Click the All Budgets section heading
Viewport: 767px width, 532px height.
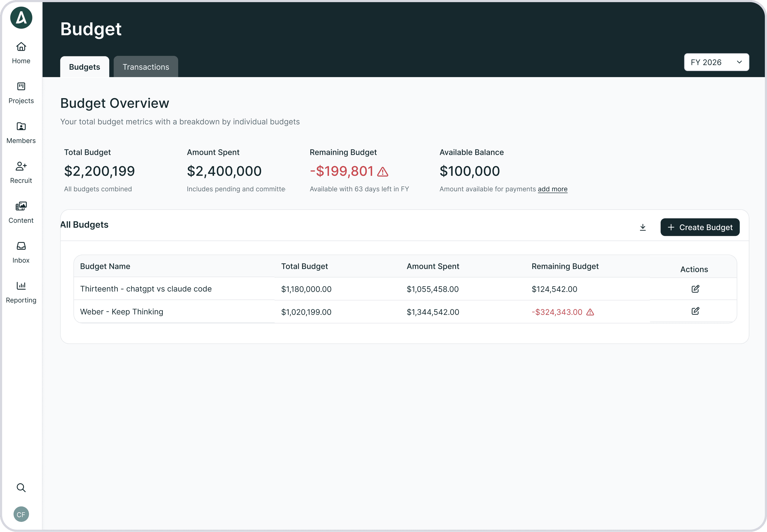84,225
